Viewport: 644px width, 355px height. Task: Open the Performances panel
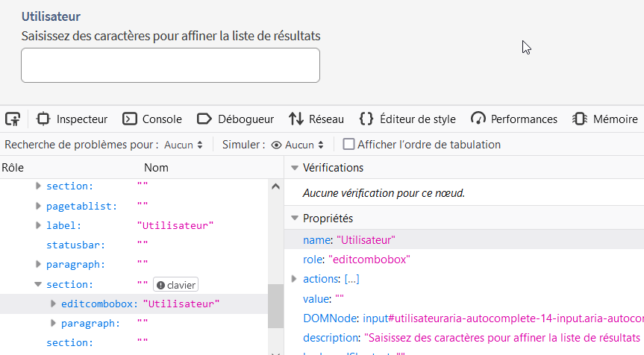click(x=514, y=119)
